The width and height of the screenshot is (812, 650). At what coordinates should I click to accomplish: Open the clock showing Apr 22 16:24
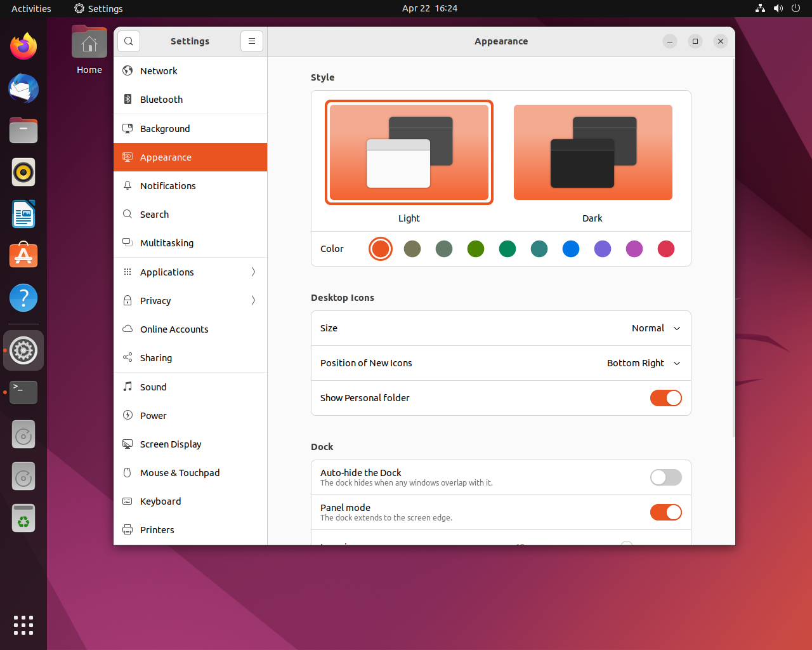point(429,8)
